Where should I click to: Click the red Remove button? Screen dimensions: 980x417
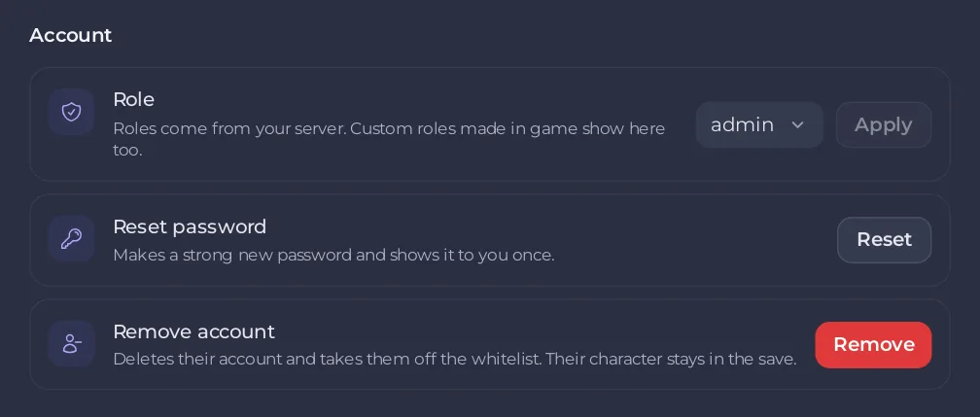click(x=874, y=344)
